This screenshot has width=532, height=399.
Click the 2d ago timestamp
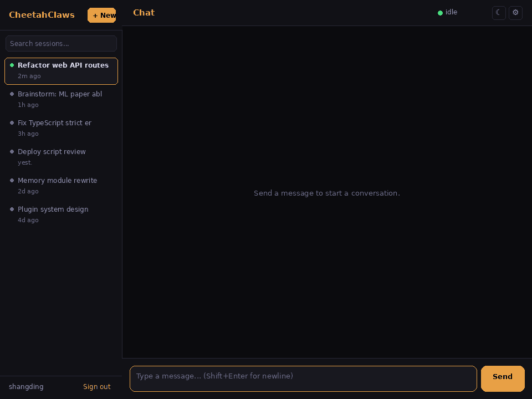click(x=28, y=191)
